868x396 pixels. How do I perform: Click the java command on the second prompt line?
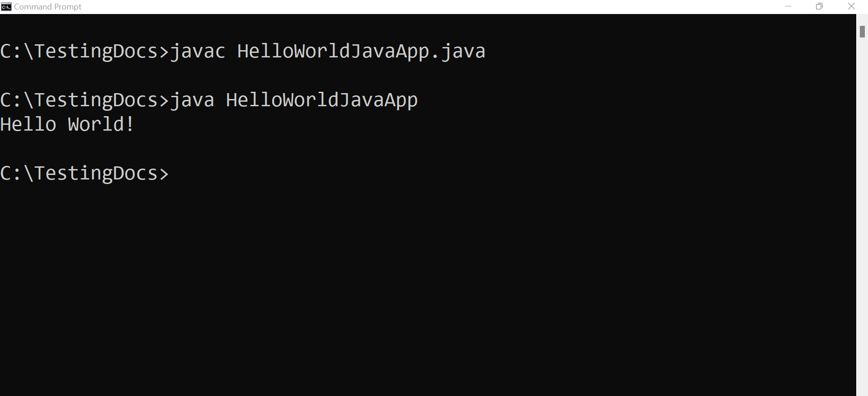tap(192, 100)
